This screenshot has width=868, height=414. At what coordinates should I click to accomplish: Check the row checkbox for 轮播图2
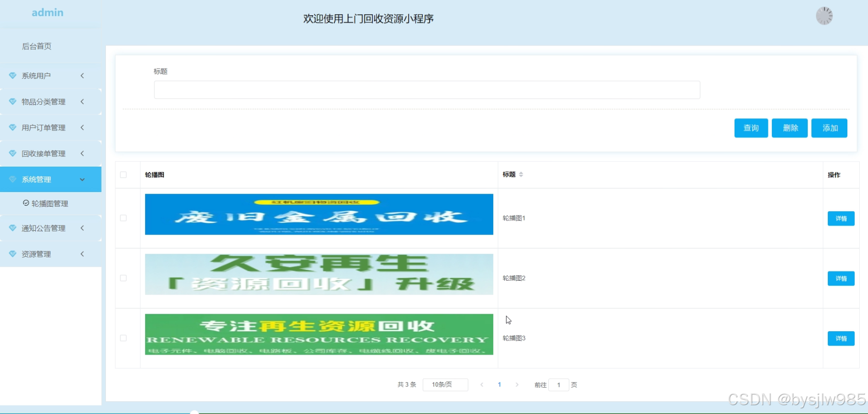[x=124, y=278]
